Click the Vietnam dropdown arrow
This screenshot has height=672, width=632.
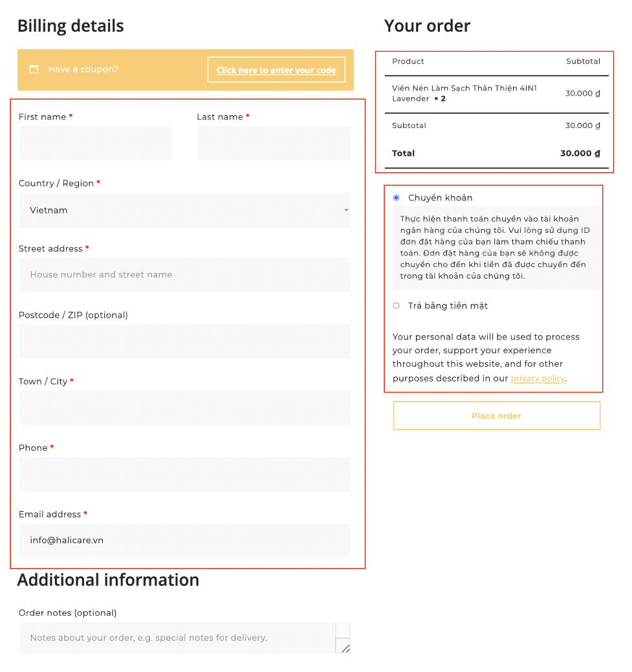(346, 210)
